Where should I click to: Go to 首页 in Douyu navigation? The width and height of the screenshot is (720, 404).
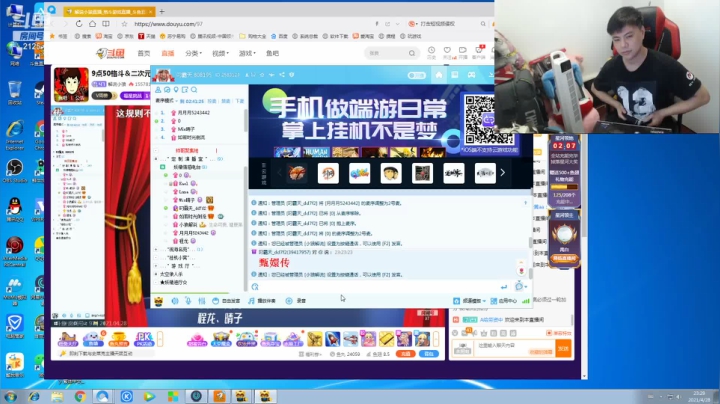point(144,54)
